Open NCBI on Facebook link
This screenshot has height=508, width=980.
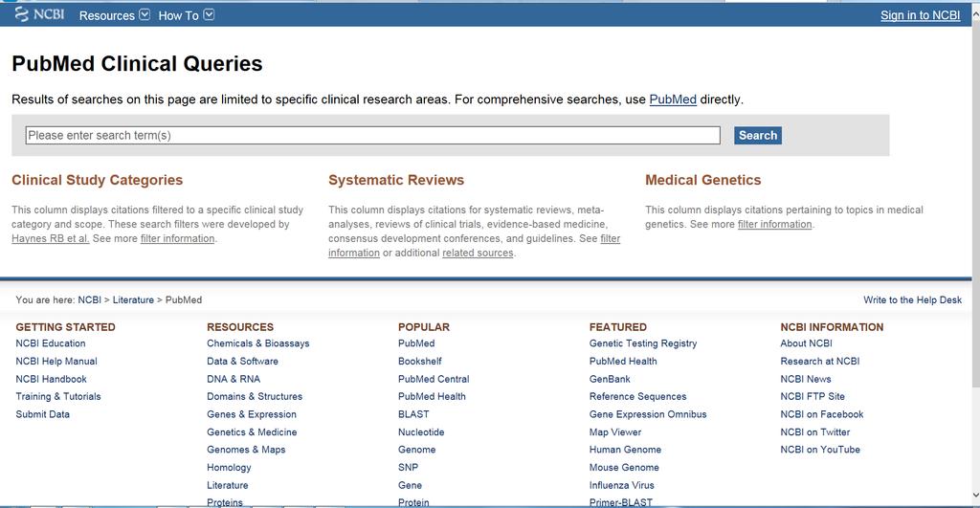coord(822,414)
